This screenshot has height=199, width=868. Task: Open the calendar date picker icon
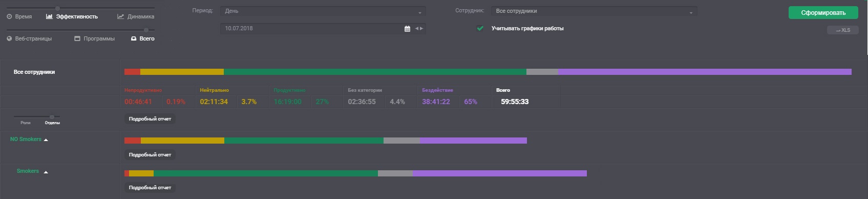(407, 29)
